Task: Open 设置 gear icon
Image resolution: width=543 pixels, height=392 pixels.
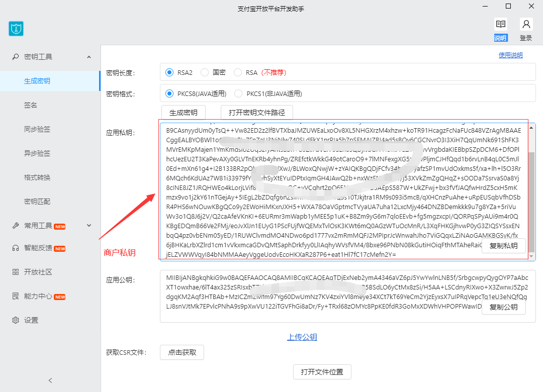Action: 16,320
